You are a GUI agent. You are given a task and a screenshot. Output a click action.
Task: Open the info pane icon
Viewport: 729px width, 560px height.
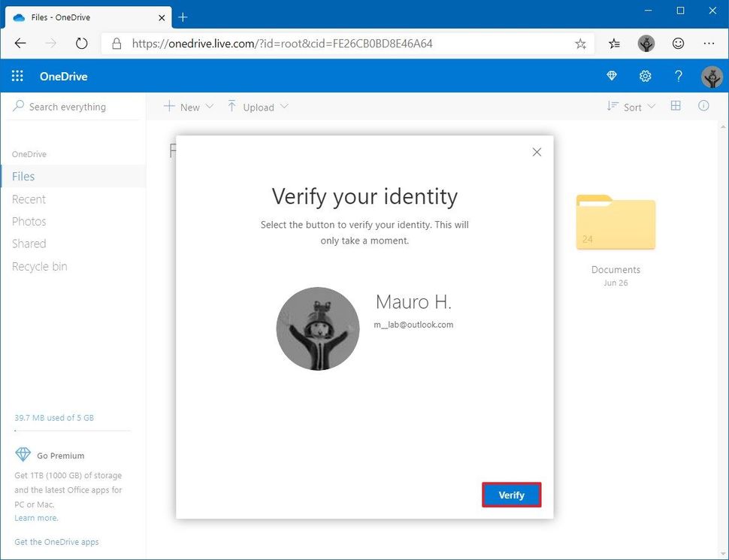point(703,106)
